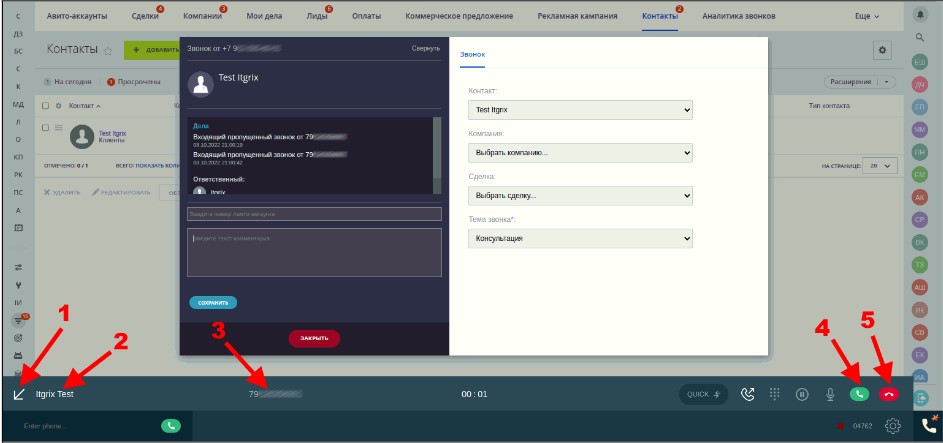
Task: Open the Расширения dropdown arrow
Action: click(x=886, y=82)
